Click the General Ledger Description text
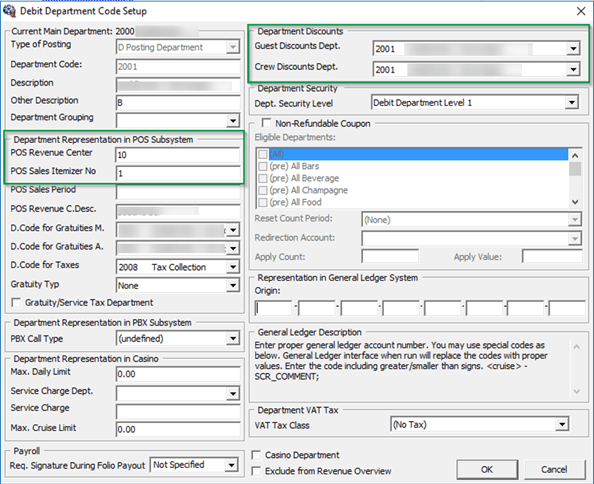This screenshot has width=594, height=484. [x=400, y=361]
